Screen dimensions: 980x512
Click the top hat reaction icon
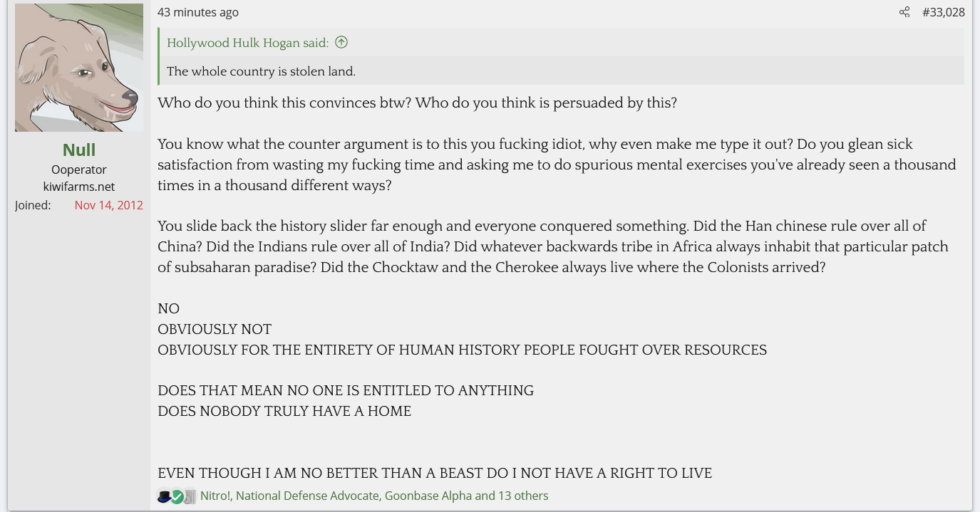point(164,496)
